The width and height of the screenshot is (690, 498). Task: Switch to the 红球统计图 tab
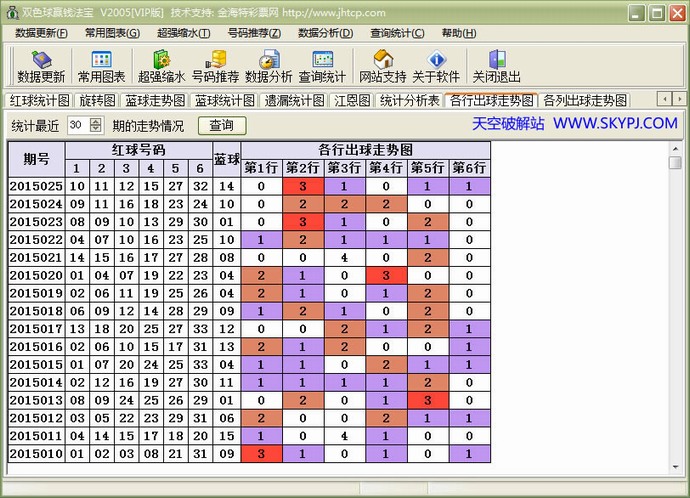point(40,100)
